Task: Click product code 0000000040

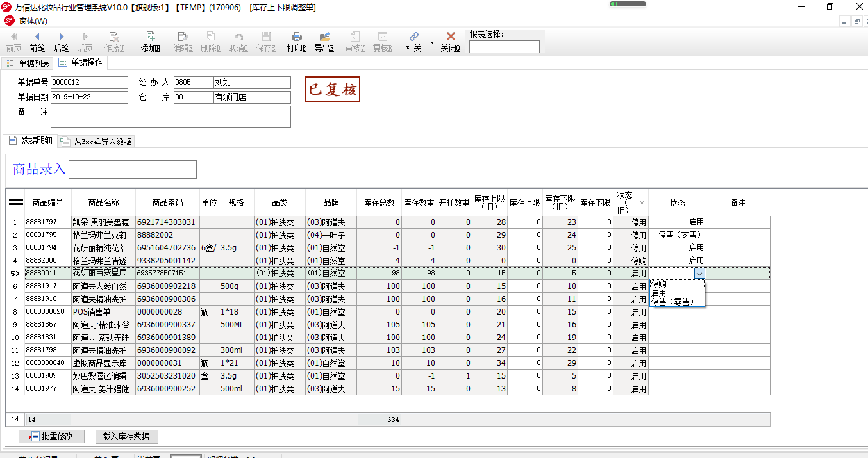Action: click(x=48, y=363)
